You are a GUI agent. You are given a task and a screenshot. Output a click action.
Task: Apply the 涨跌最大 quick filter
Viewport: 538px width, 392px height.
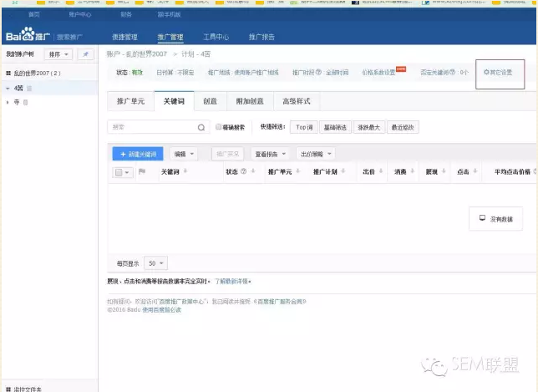(369, 127)
